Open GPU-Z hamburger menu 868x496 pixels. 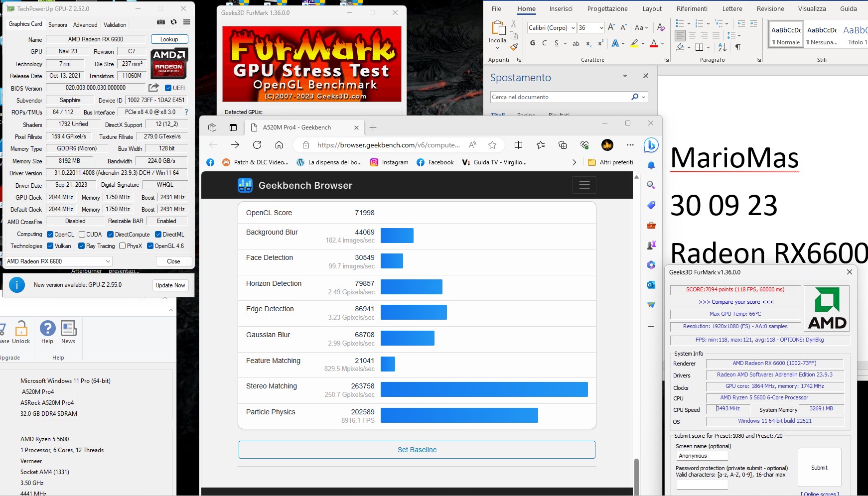point(186,22)
